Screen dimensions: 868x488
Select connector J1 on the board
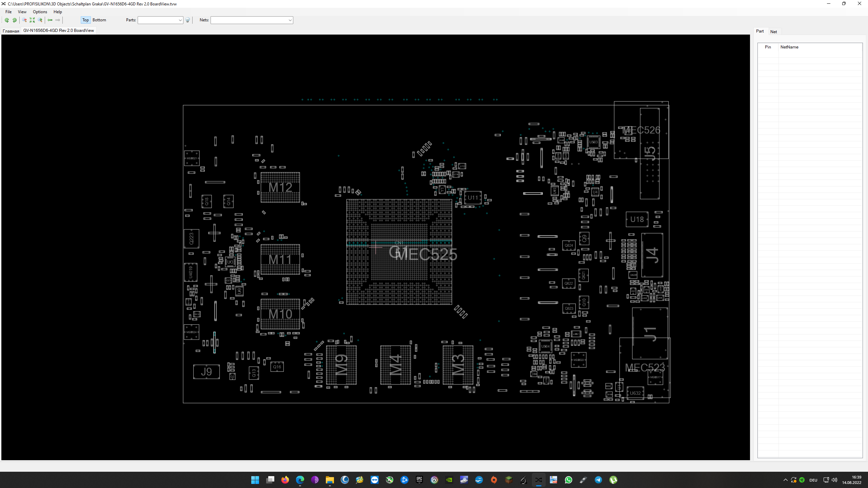650,333
